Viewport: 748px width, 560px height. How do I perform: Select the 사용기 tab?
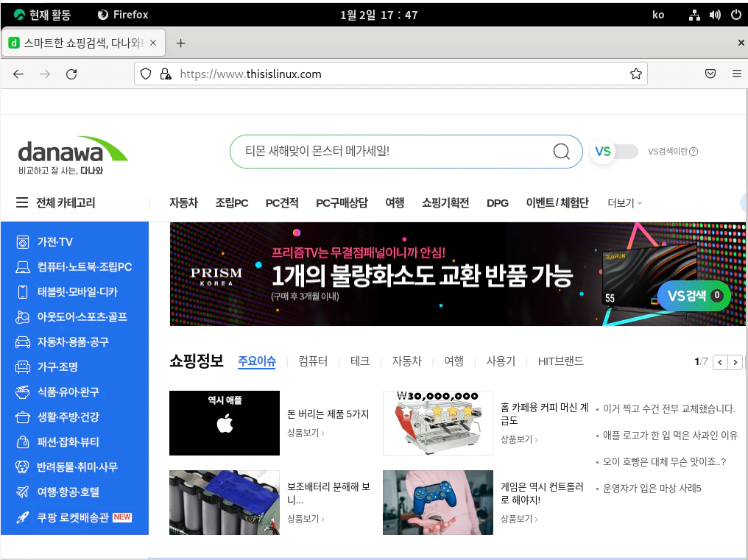tap(501, 361)
